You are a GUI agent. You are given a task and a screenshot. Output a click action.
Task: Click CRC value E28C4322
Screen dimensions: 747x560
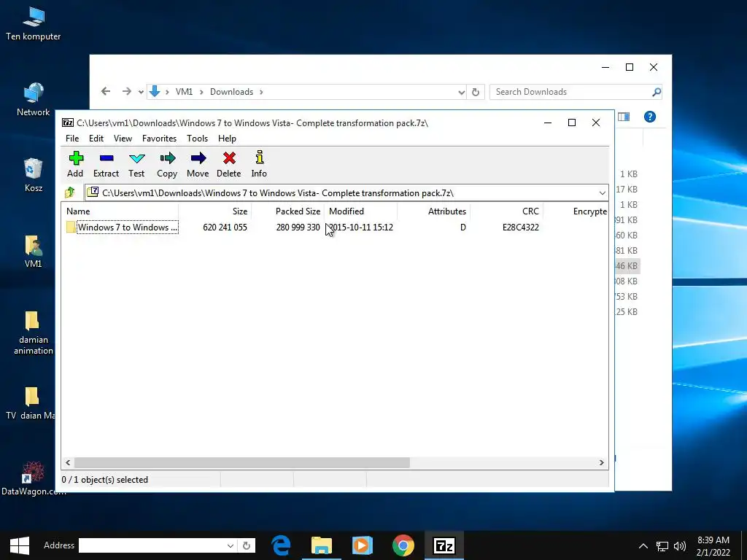point(521,227)
